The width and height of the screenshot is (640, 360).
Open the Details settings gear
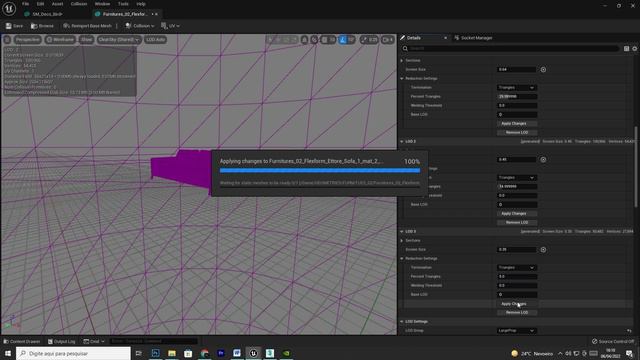pyautogui.click(x=635, y=49)
